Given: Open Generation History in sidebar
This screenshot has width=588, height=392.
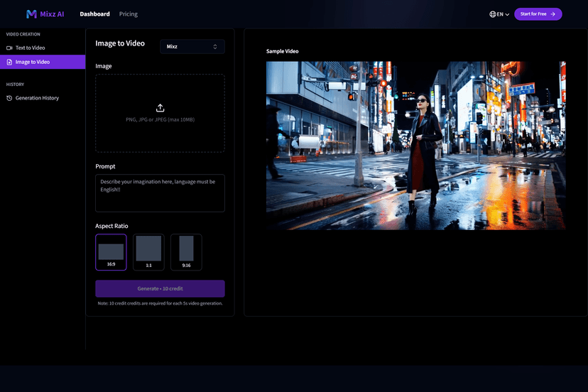Looking at the screenshot, I should click(x=37, y=98).
